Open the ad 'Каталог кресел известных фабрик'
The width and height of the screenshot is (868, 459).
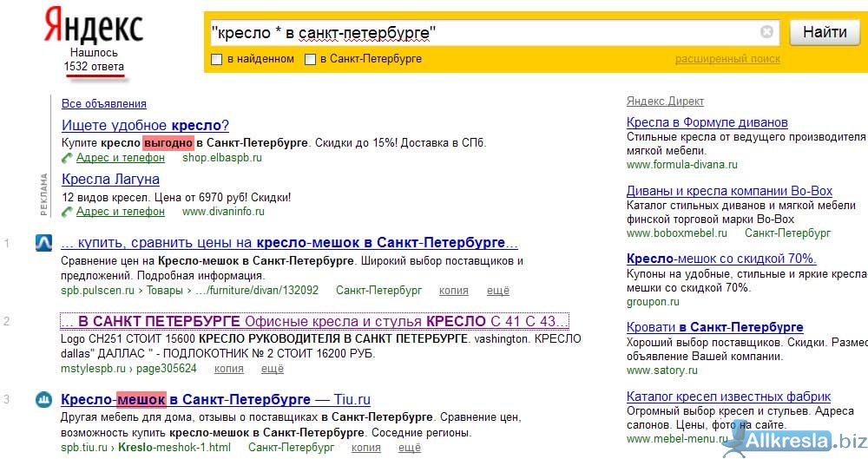click(728, 396)
